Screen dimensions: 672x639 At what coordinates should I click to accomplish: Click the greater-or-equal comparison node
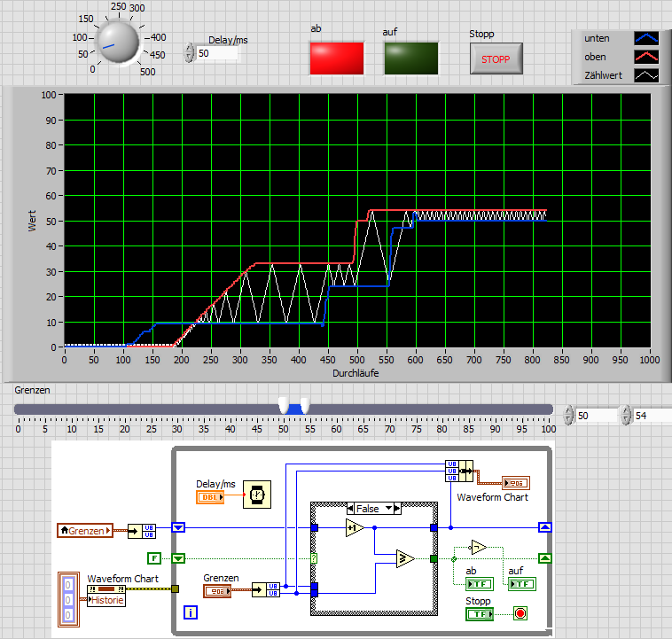405,559
